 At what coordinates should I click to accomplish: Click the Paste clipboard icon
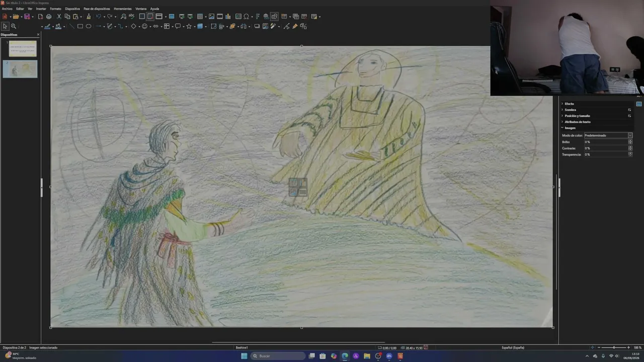click(x=75, y=17)
